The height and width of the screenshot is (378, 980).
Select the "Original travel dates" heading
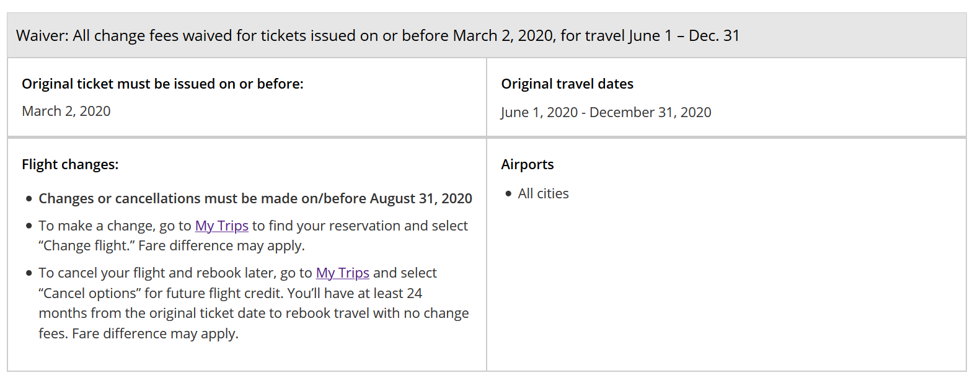(567, 84)
